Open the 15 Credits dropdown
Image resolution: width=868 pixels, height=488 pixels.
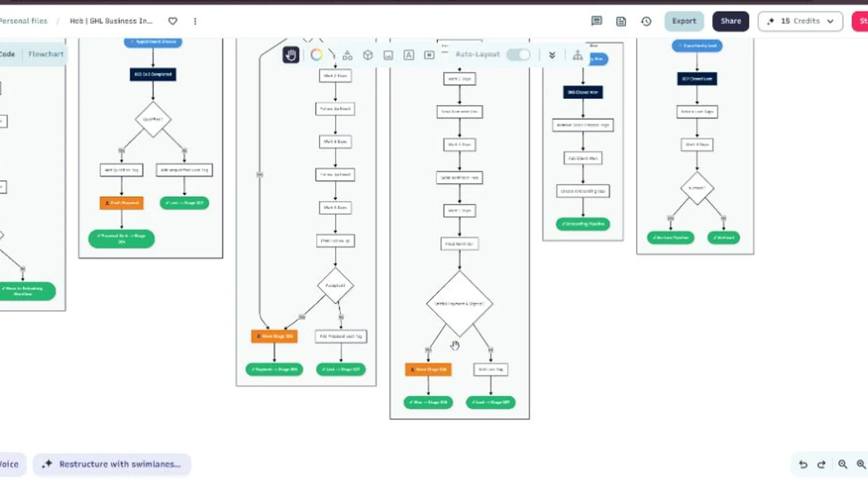(800, 21)
